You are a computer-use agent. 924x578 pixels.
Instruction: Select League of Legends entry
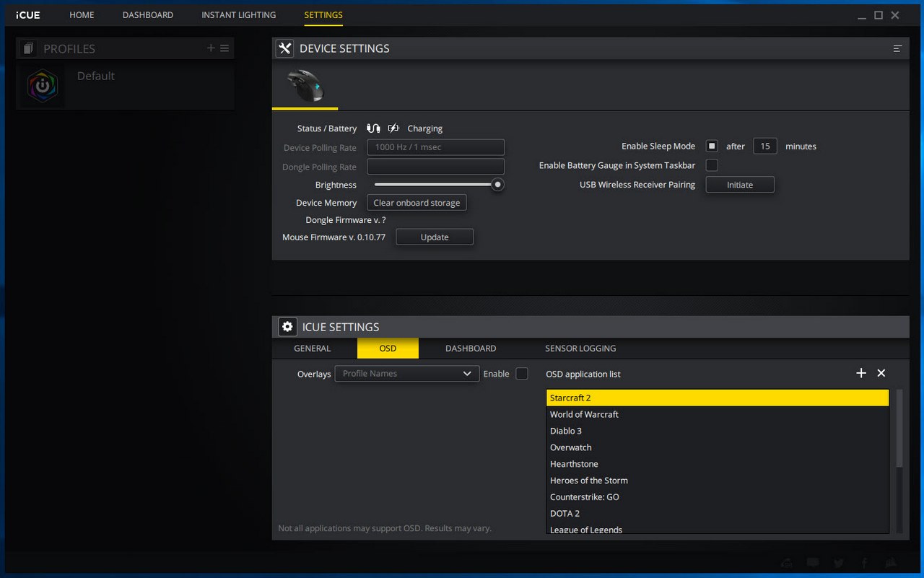point(718,529)
